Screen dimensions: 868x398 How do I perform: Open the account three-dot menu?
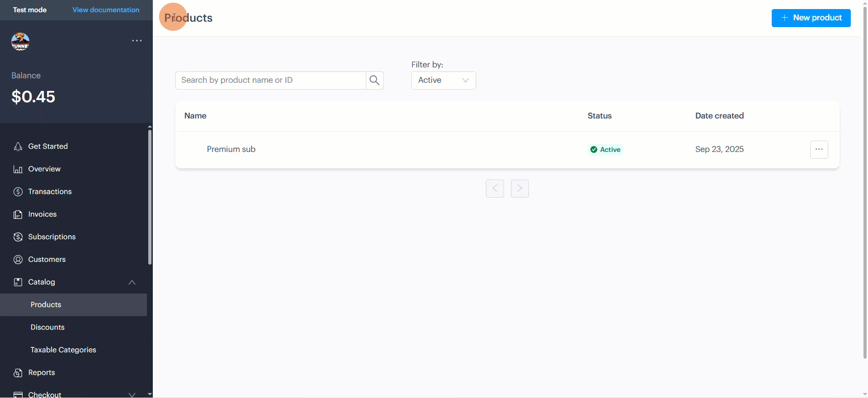click(137, 41)
